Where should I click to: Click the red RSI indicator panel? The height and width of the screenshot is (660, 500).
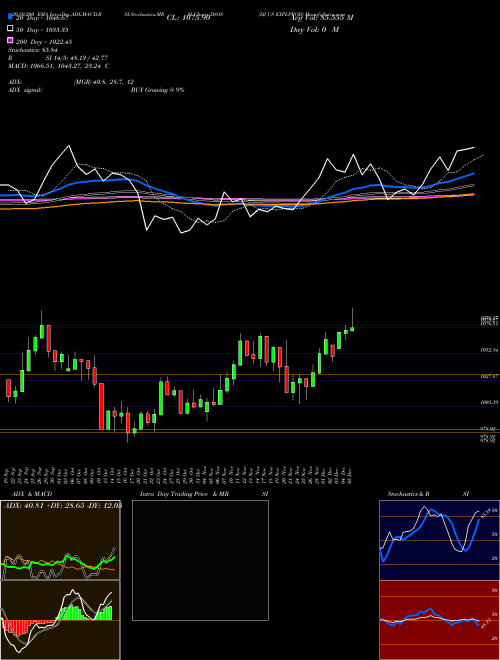click(x=439, y=620)
